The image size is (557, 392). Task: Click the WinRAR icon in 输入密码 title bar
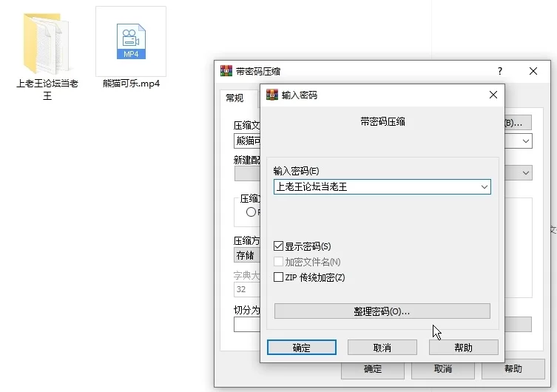272,95
